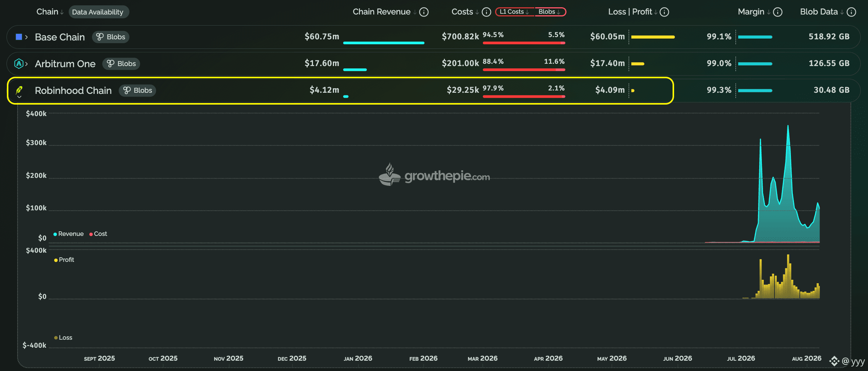This screenshot has width=868, height=371.
Task: Toggle the Profit series in the legend
Action: pyautogui.click(x=64, y=260)
